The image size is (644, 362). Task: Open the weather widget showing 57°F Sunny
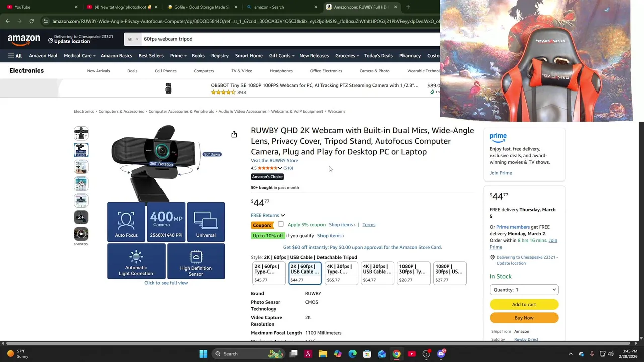point(17,354)
